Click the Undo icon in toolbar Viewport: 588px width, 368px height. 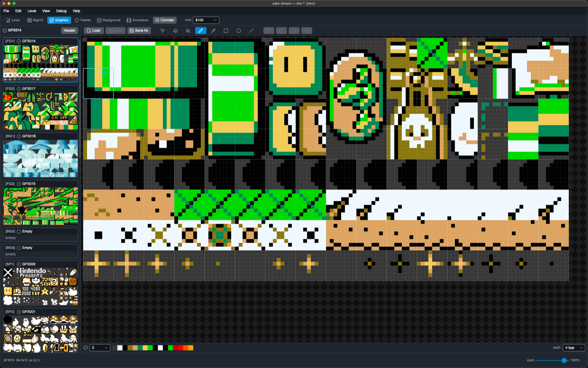click(269, 30)
